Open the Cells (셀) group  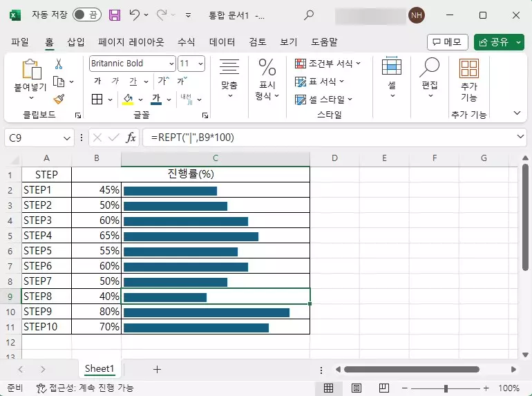click(392, 77)
